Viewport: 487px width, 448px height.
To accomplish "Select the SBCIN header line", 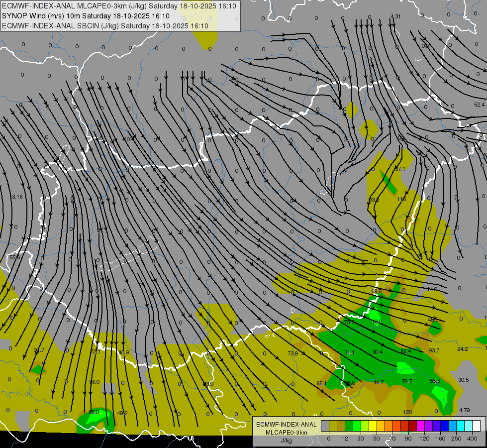I will click(105, 26).
